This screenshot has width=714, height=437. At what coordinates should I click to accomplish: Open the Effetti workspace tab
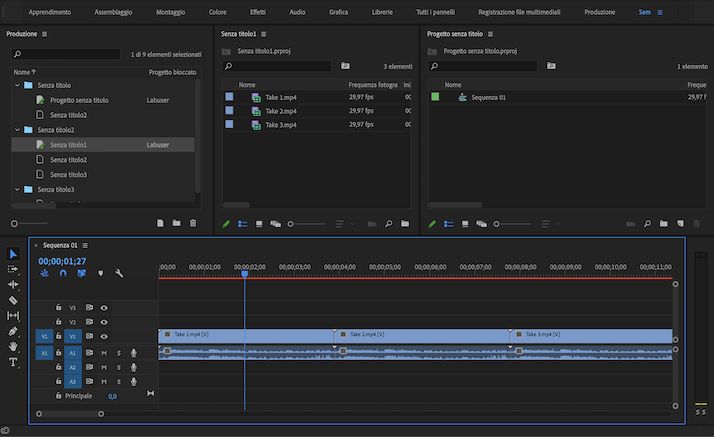point(257,12)
